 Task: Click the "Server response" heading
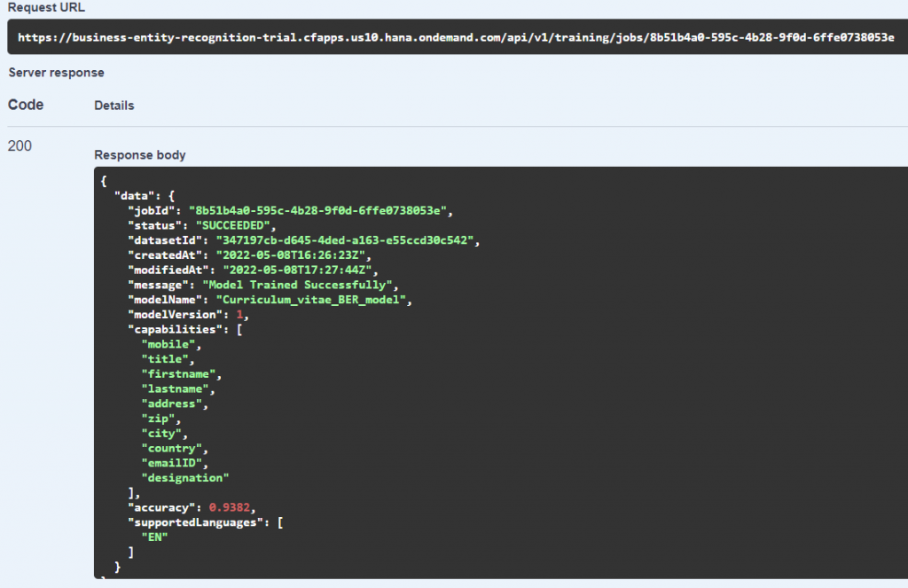click(x=56, y=73)
